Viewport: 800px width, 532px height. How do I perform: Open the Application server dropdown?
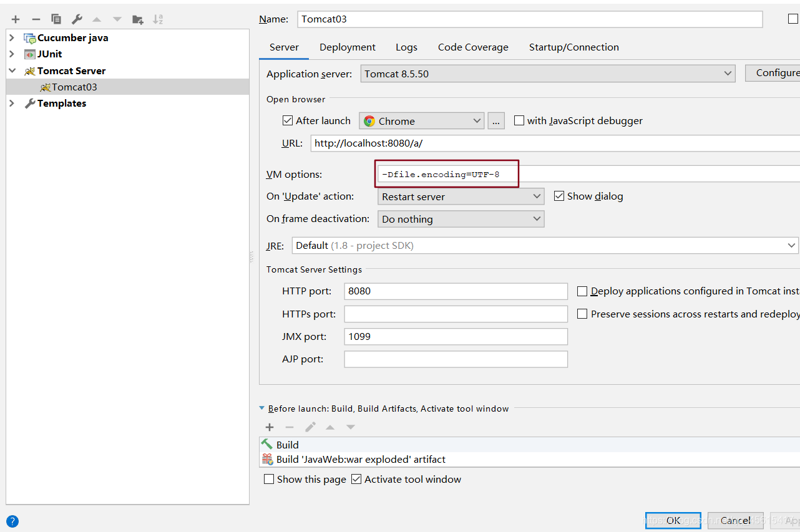click(x=548, y=74)
